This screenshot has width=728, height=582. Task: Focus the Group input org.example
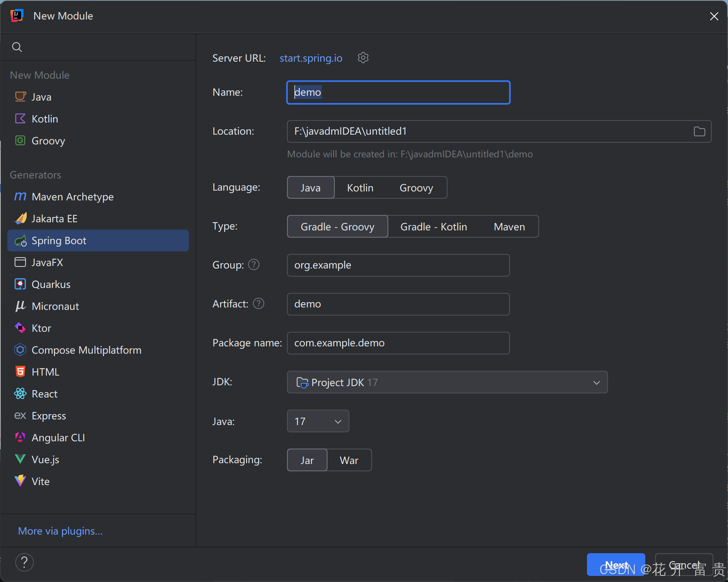point(398,265)
